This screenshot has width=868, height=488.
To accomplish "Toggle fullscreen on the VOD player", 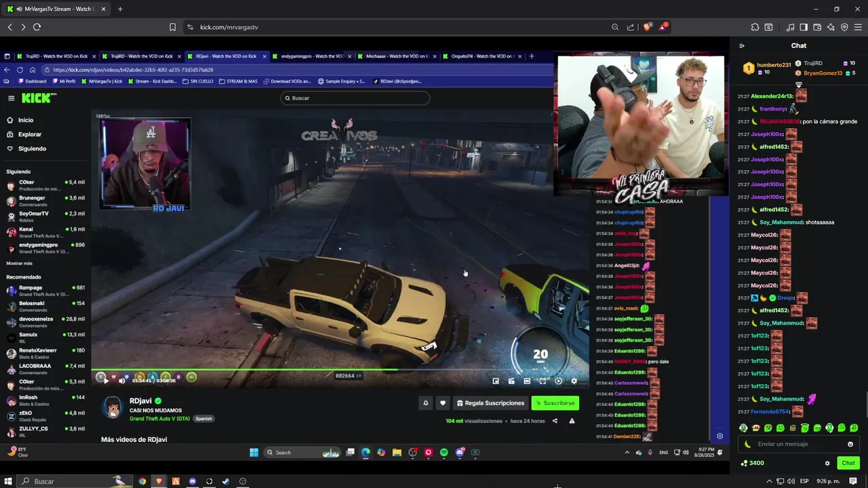I will pos(542,381).
